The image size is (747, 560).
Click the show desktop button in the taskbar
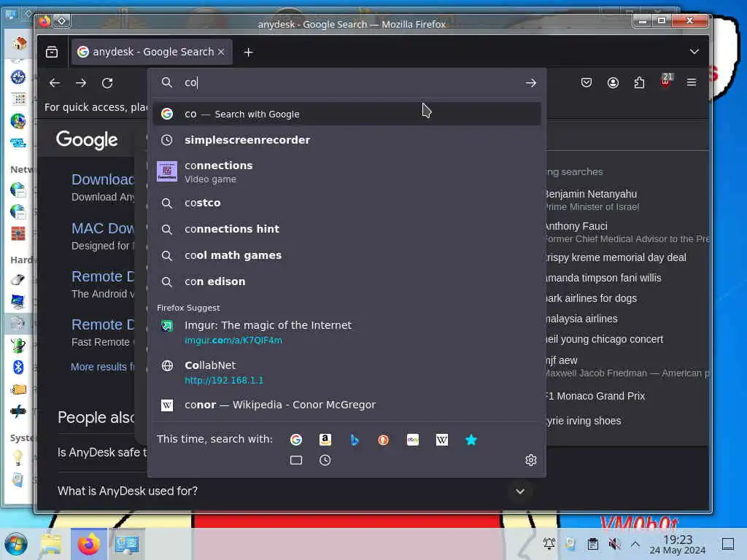pyautogui.click(x=728, y=544)
